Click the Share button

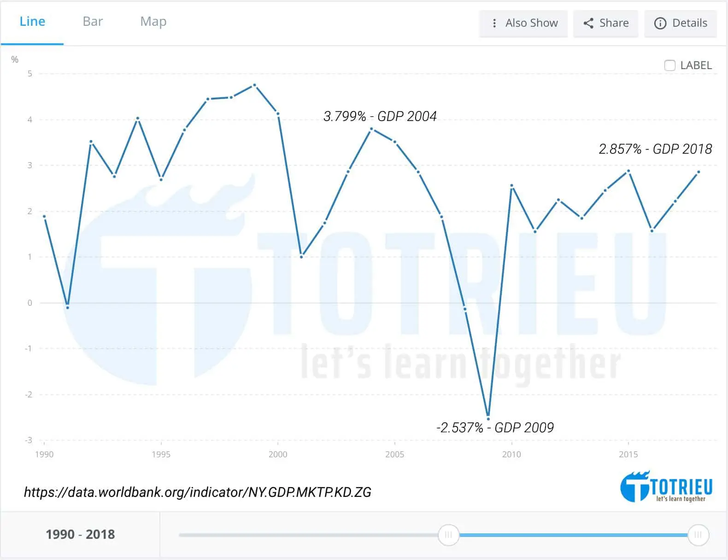[605, 23]
